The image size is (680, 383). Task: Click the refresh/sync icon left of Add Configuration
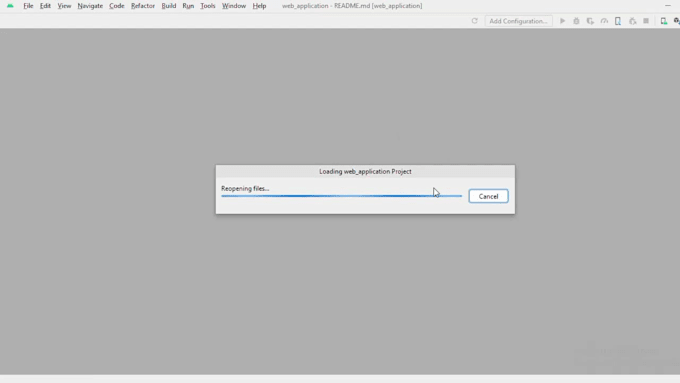click(474, 21)
